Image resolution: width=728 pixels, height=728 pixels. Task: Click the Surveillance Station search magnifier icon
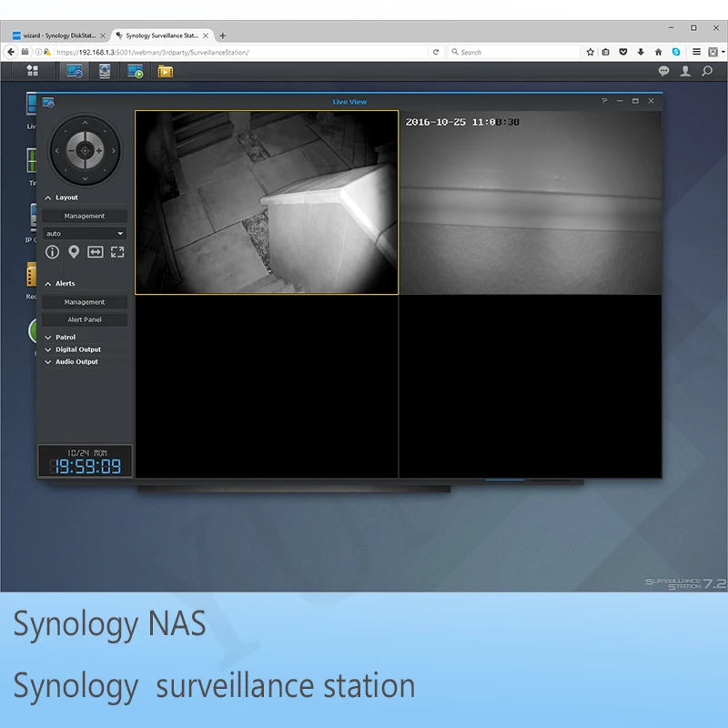[707, 71]
